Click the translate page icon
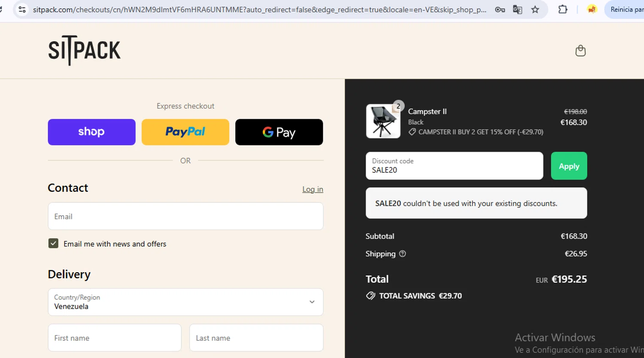This screenshot has height=358, width=644. (x=517, y=9)
